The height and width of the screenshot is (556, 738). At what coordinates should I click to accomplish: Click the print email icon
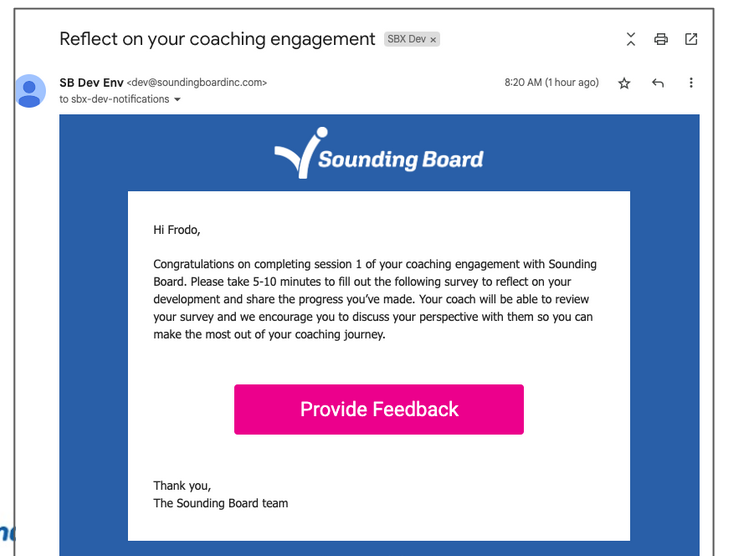coord(661,40)
